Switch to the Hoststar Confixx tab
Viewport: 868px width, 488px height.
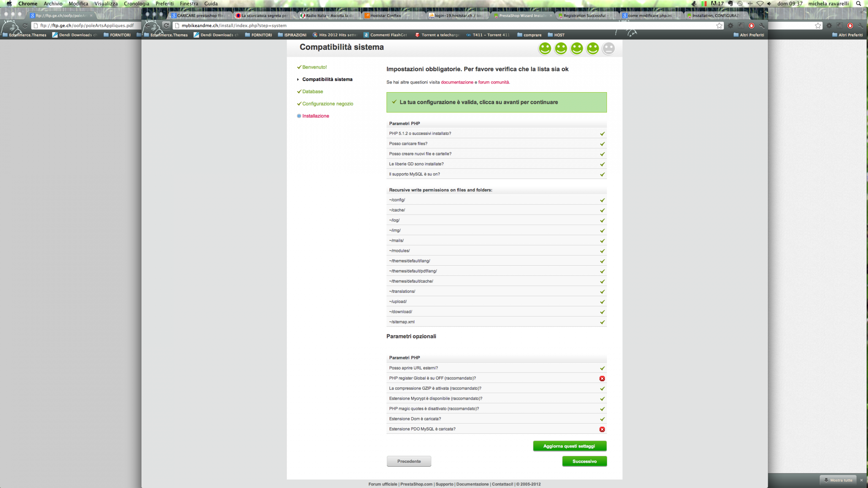(x=386, y=16)
